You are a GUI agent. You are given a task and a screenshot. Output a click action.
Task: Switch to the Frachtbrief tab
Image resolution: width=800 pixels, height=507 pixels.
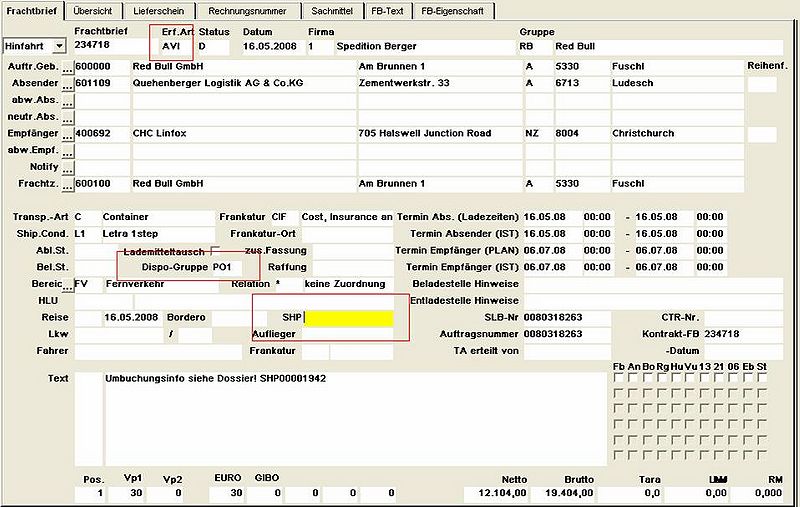point(32,10)
